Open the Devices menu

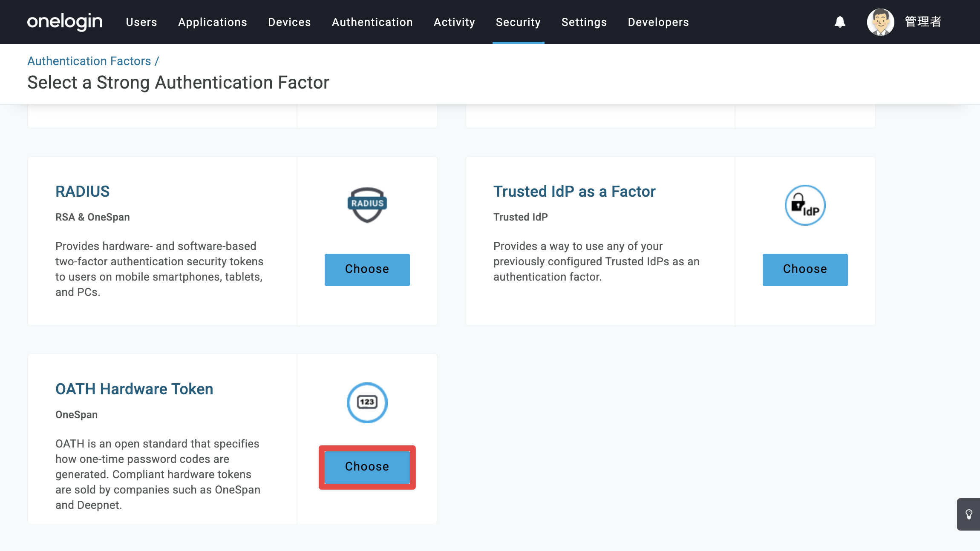[x=289, y=22]
